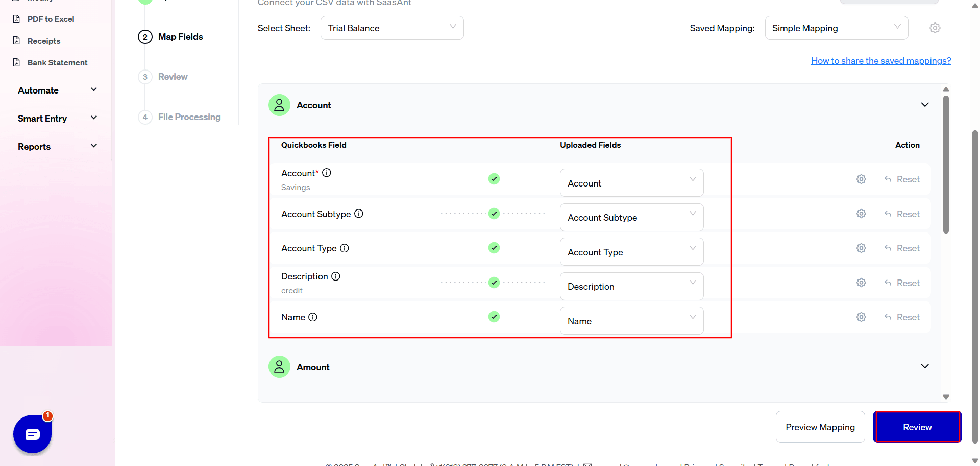The image size is (980, 466).
Task: Open the Saved Mapping Simple Mapping dropdown
Action: click(836, 28)
